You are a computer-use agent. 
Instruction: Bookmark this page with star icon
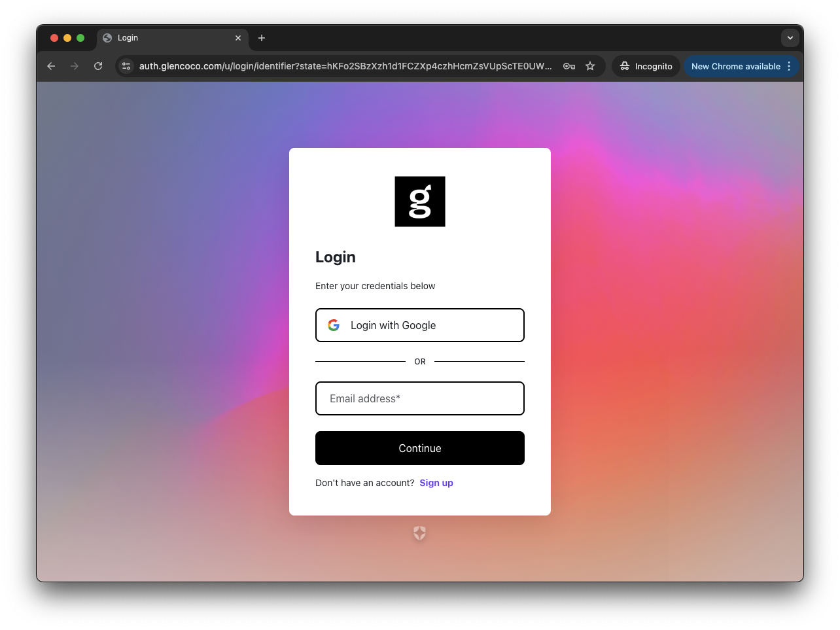pos(590,66)
